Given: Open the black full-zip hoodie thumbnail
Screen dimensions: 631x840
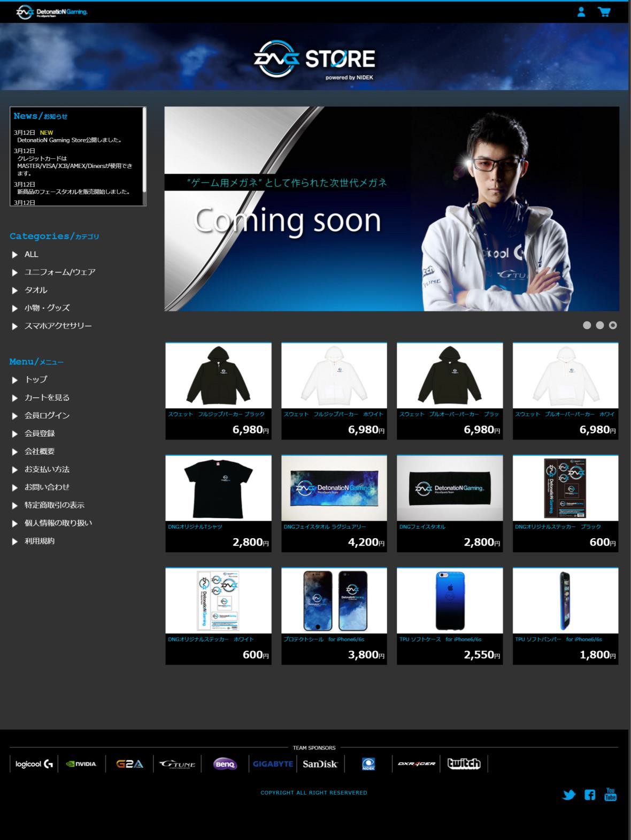Looking at the screenshot, I should click(218, 376).
